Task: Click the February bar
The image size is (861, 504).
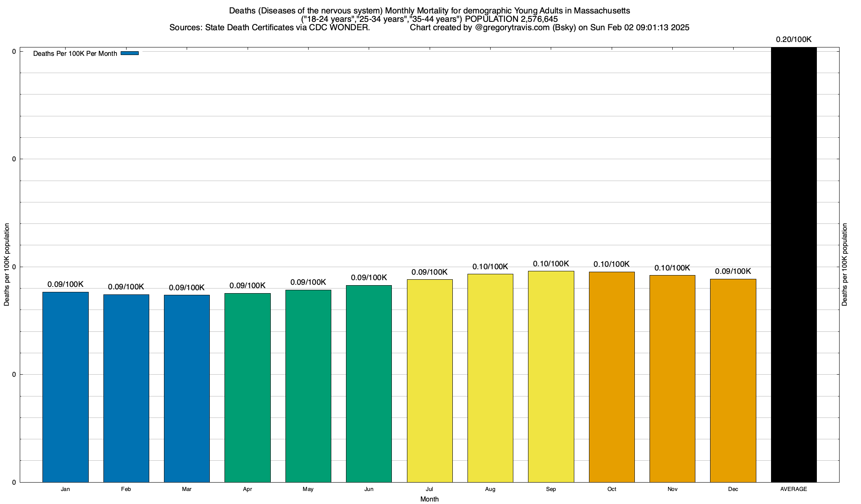Action: point(126,388)
